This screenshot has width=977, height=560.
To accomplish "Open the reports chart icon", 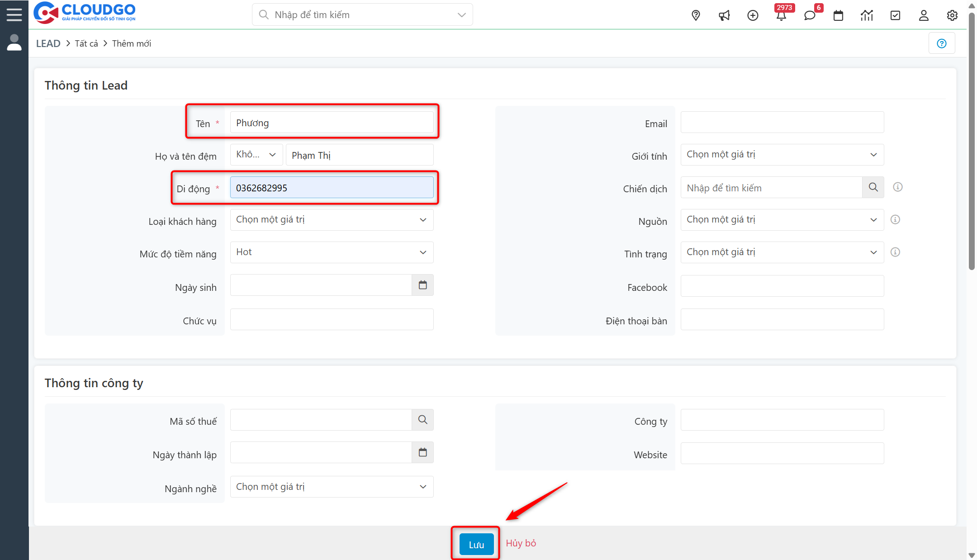I will (867, 15).
